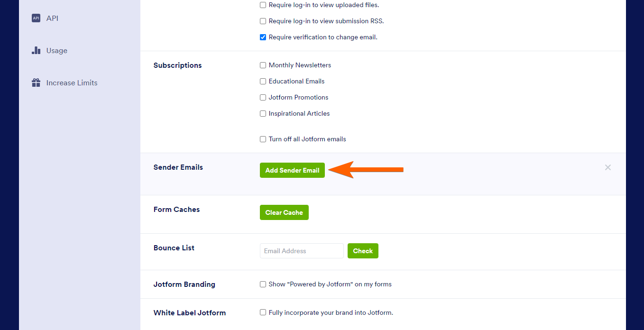Check Require log-in to view submission RSS
644x330 pixels.
pyautogui.click(x=263, y=21)
